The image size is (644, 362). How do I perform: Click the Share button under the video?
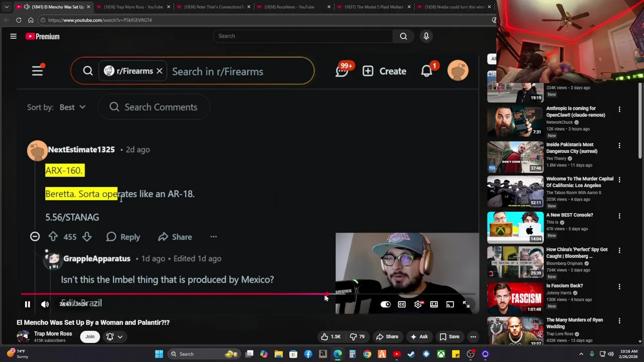coord(387,336)
